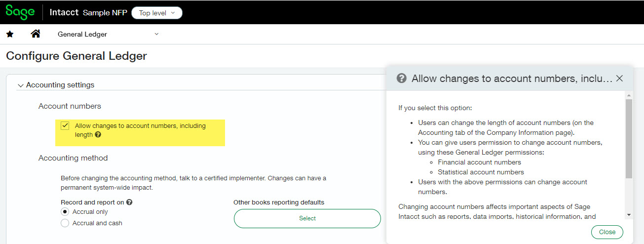The width and height of the screenshot is (644, 244).
Task: Click the Sample NFP company name
Action: tap(105, 13)
